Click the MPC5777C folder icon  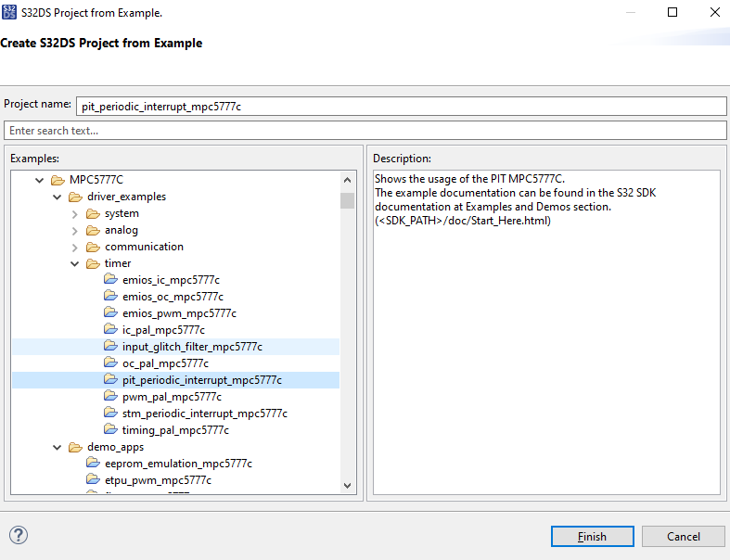click(58, 180)
